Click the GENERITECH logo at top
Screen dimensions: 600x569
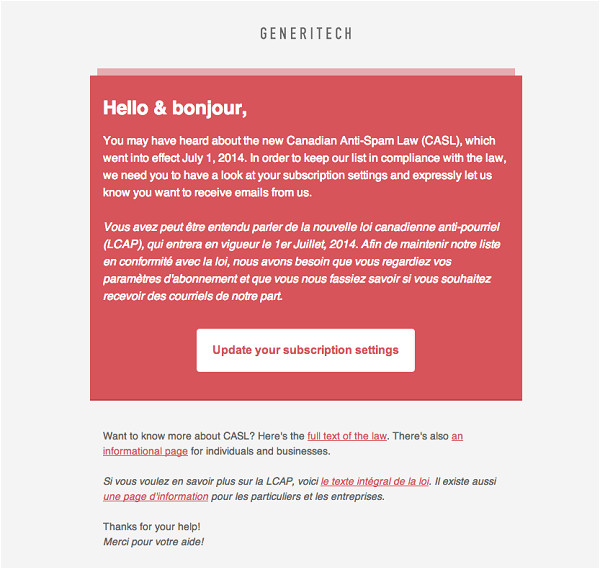click(306, 34)
